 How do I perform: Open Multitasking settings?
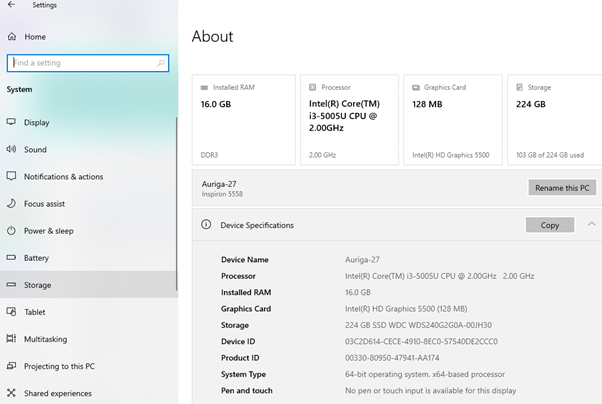(x=89, y=339)
